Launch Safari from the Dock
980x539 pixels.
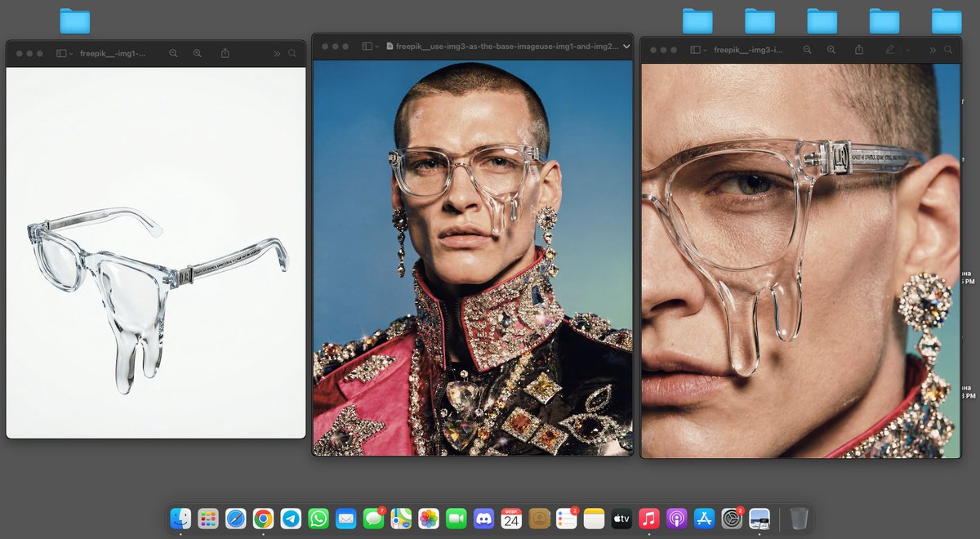(236, 518)
